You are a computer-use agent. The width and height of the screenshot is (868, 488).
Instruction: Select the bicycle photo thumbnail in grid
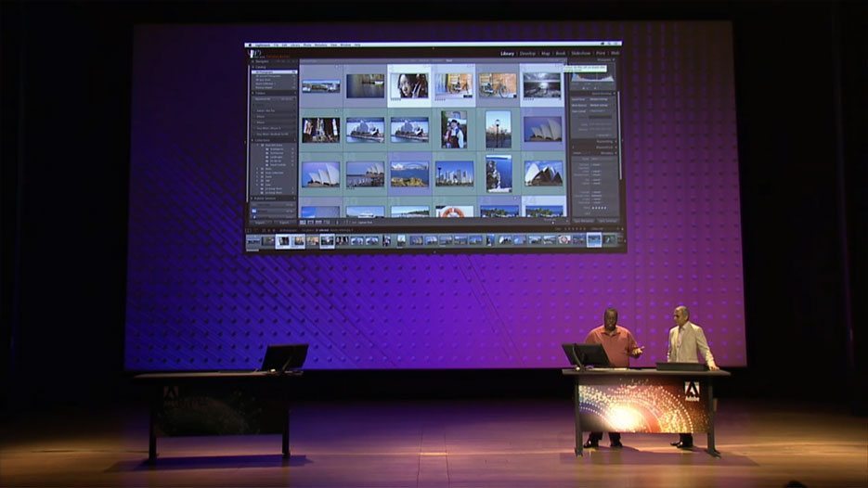pos(498,85)
